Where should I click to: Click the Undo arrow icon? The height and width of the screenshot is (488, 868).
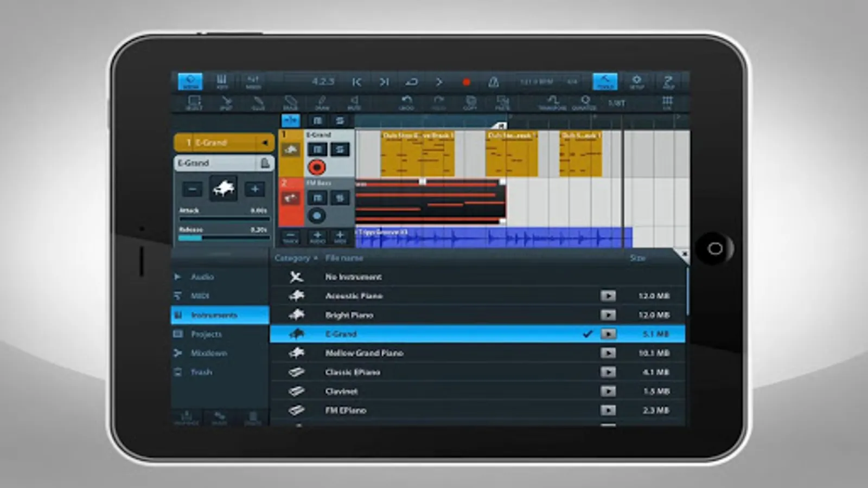[406, 102]
